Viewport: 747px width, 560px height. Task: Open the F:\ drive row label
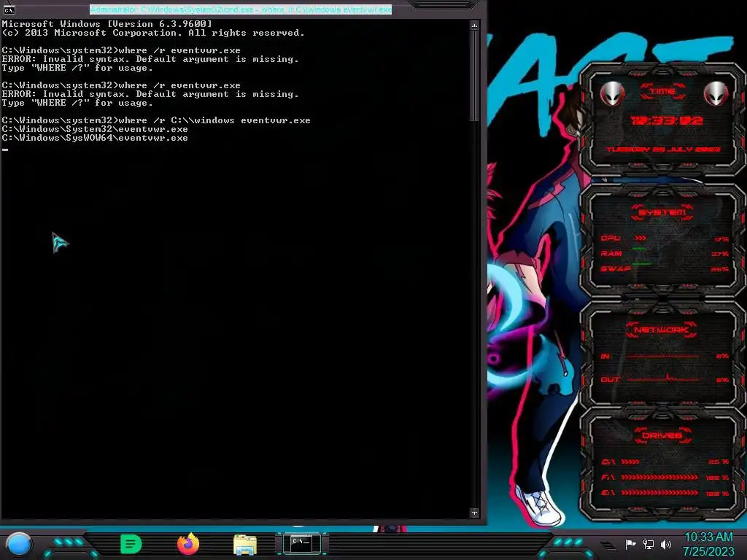(608, 477)
